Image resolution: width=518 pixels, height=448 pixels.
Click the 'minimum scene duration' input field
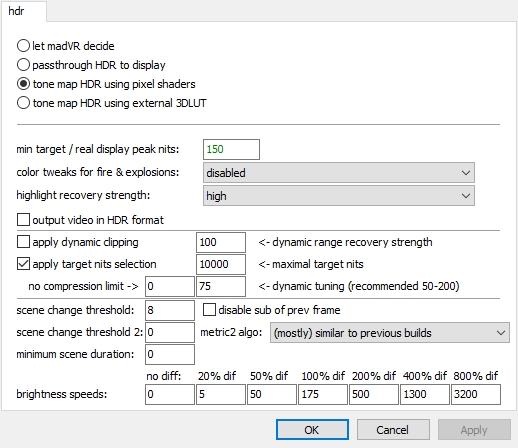(x=170, y=354)
